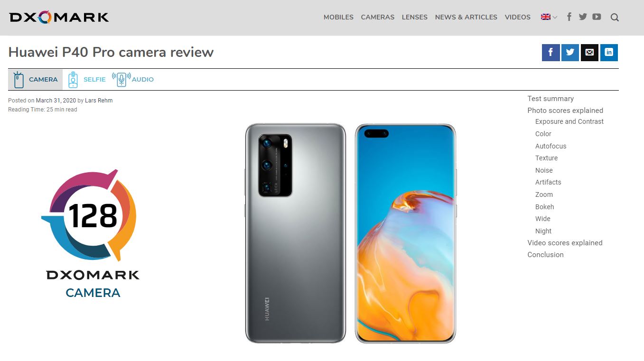Share review via blue Facebook button

(551, 52)
